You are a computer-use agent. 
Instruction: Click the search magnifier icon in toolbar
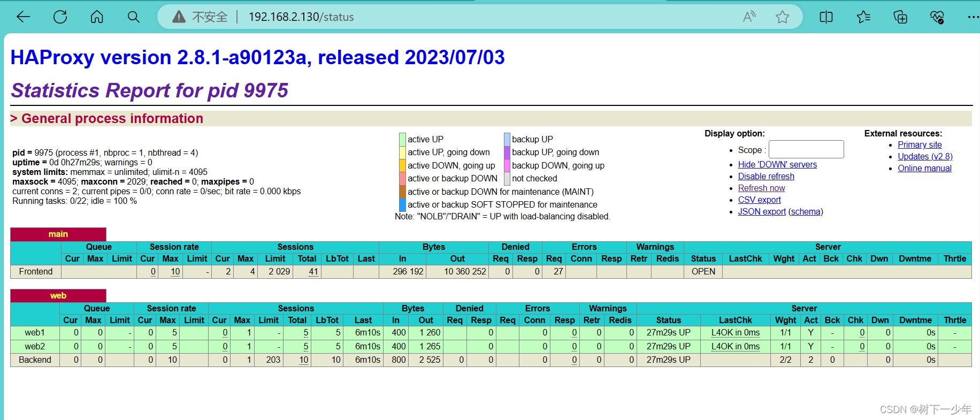[x=134, y=17]
